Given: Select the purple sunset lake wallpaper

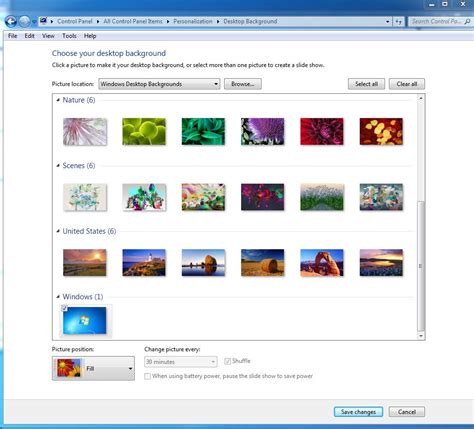Looking at the screenshot, I should click(x=381, y=263).
